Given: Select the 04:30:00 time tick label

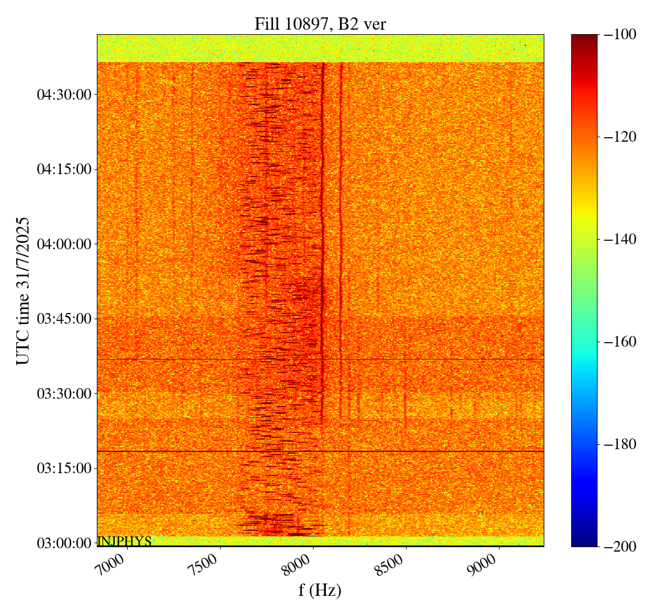Looking at the screenshot, I should [64, 95].
